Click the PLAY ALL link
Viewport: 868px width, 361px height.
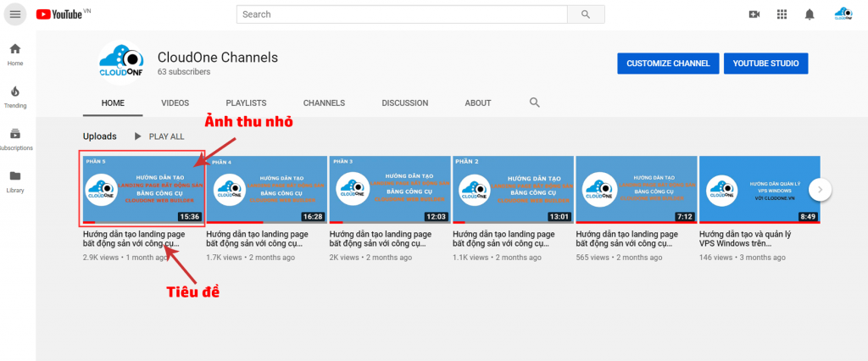[167, 136]
